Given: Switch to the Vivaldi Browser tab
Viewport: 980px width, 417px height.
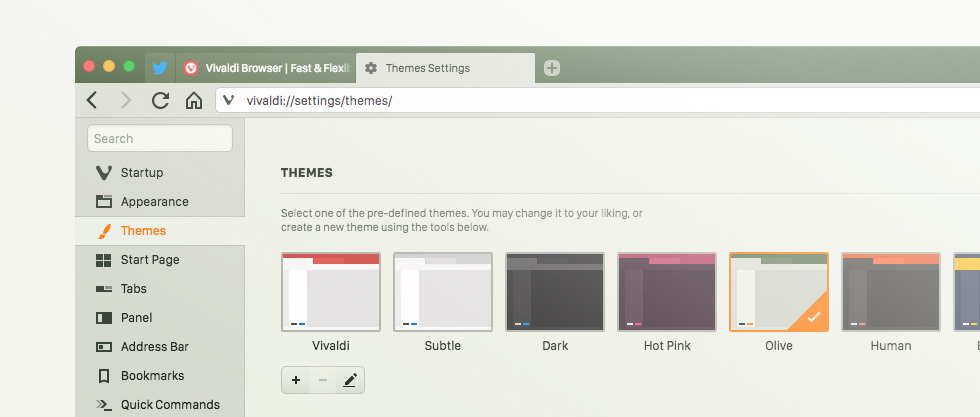Looking at the screenshot, I should click(266, 68).
